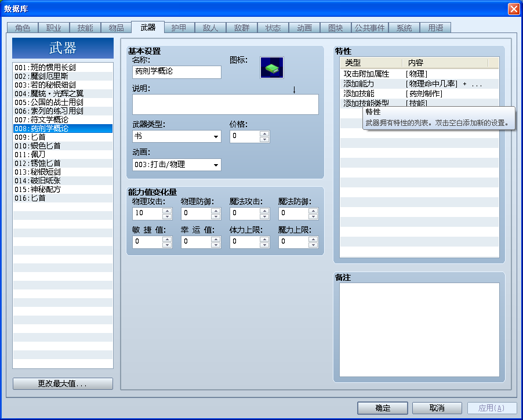The height and width of the screenshot is (420, 523).
Task: Switch to the 职业 tab
Action: pos(54,28)
